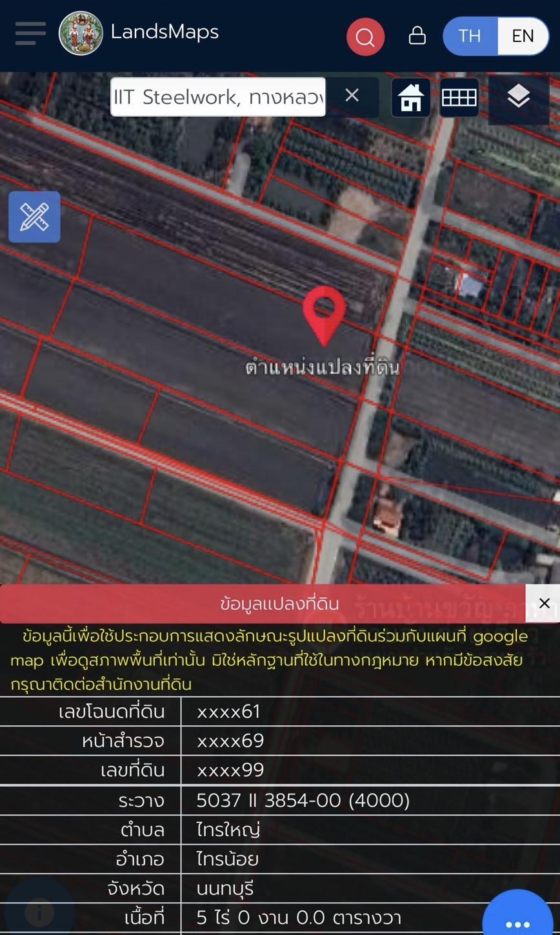
Task: Tap the home icon button
Action: click(411, 97)
